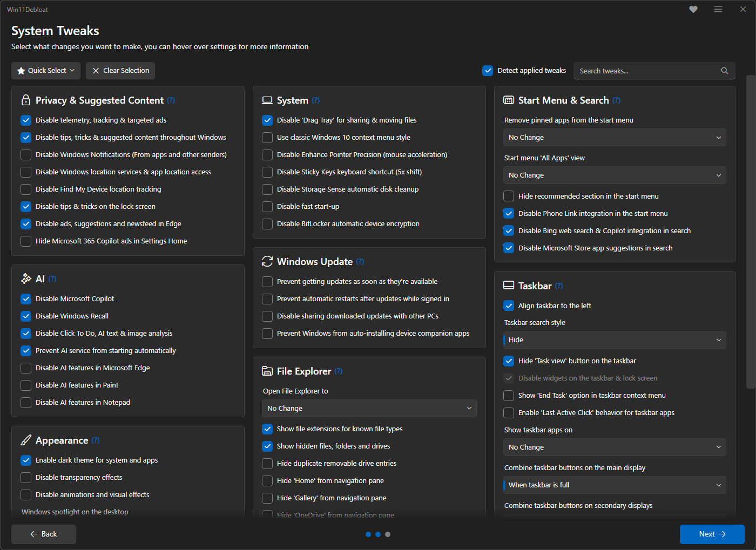Image resolution: width=756 pixels, height=550 pixels.
Task: Enable Disable Windows Notifications checkbox
Action: click(26, 155)
